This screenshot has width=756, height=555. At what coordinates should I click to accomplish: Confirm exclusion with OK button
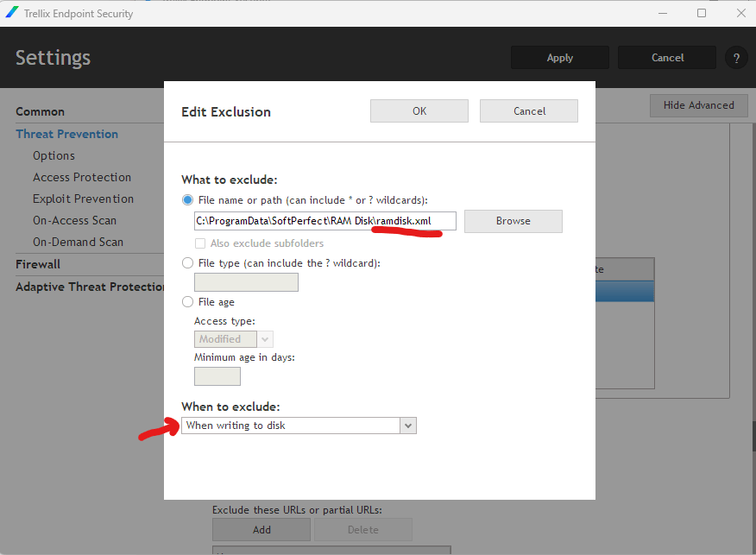click(x=419, y=110)
